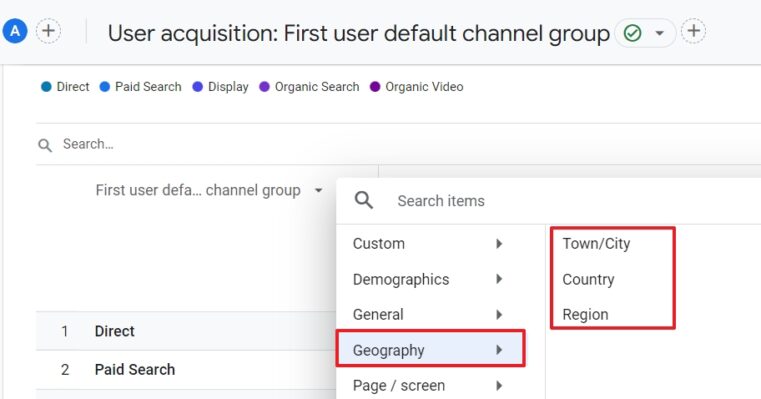The image size is (761, 399).
Task: Toggle the Direct legend series
Action: [x=65, y=87]
